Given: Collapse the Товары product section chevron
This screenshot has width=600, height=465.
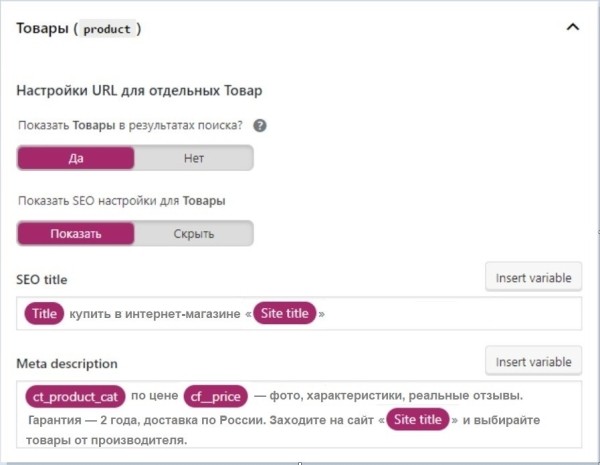Looking at the screenshot, I should tap(572, 28).
